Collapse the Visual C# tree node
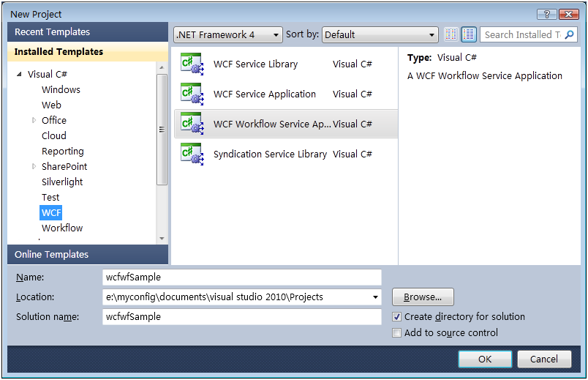 coord(19,75)
